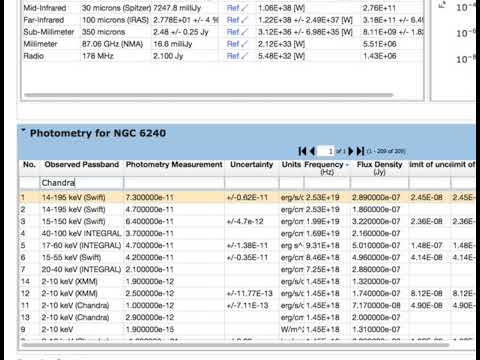Click horizontal scrollbar of photometry table

[235, 345]
